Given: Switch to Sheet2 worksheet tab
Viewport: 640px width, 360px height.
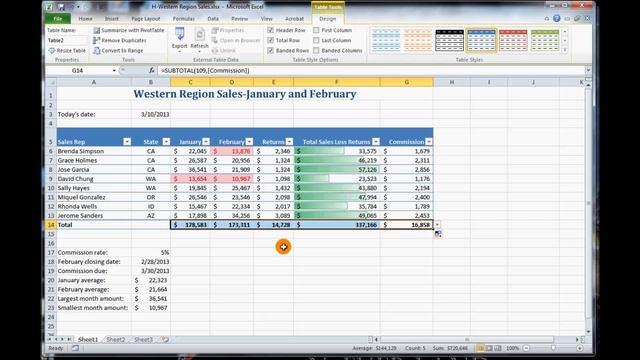Looking at the screenshot, I should pyautogui.click(x=116, y=340).
